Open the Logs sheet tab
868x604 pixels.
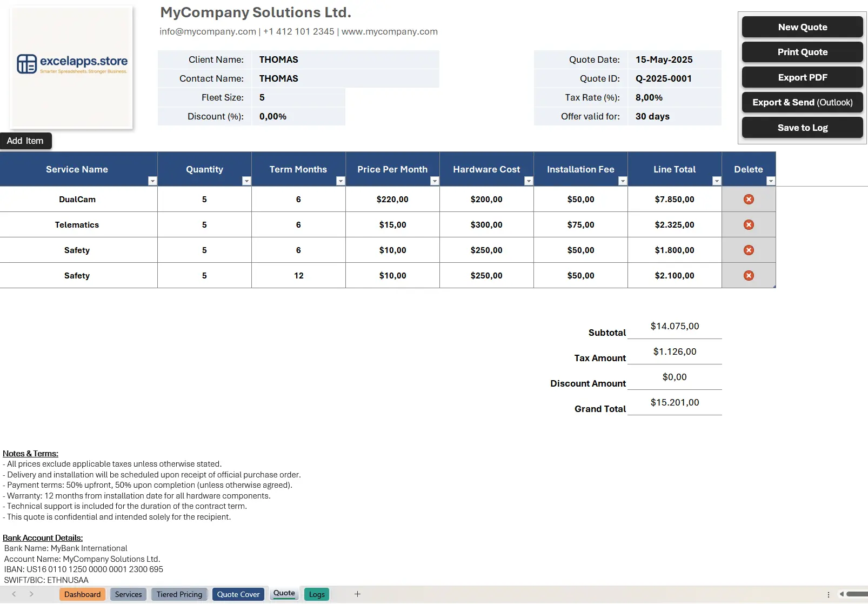click(x=317, y=594)
